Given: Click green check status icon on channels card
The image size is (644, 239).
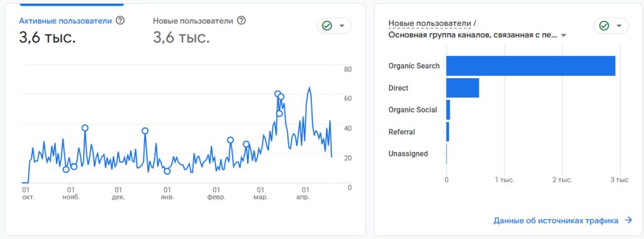Looking at the screenshot, I should point(604,26).
